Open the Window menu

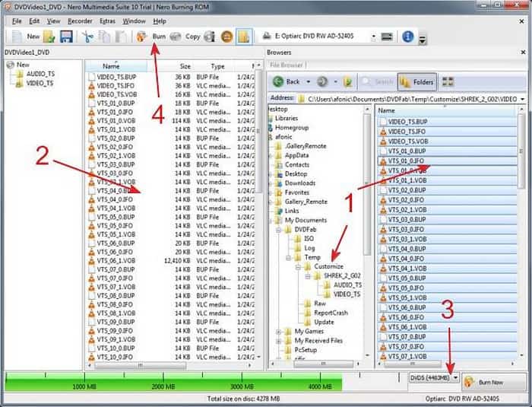tap(135, 21)
